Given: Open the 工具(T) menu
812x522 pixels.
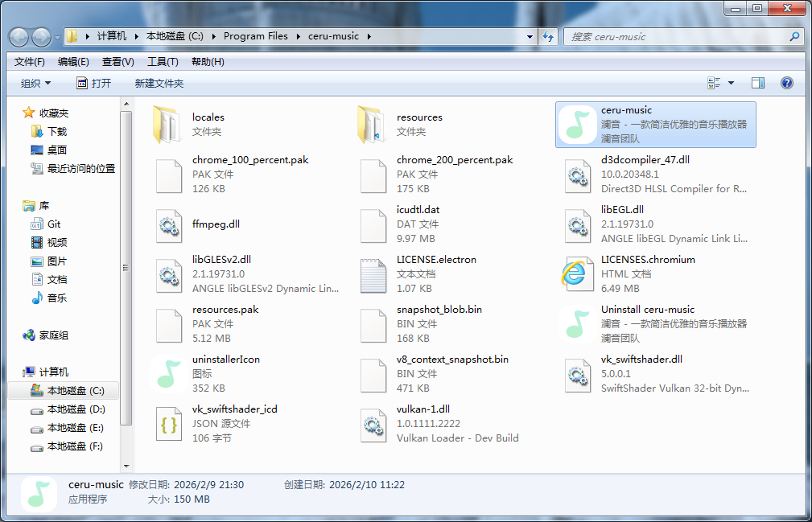Looking at the screenshot, I should tap(163, 62).
